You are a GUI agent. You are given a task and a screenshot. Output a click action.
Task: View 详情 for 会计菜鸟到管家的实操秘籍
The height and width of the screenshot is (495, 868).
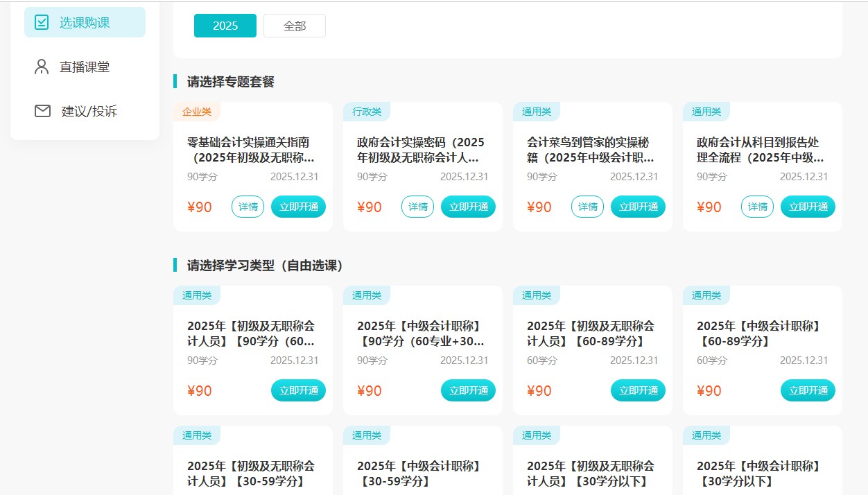point(588,207)
